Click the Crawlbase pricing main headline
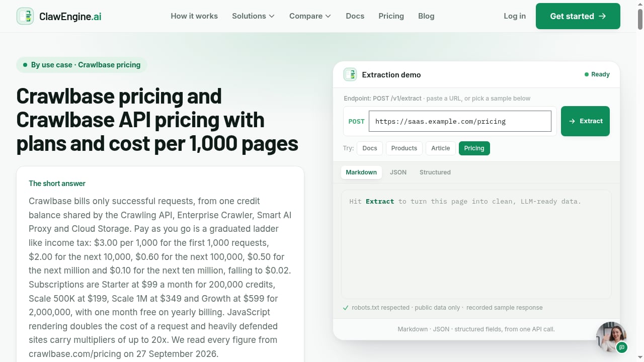644x362 pixels. [157, 120]
